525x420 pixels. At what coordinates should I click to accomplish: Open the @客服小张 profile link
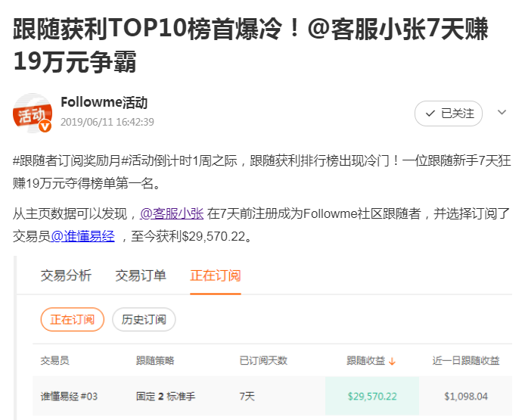tap(172, 213)
